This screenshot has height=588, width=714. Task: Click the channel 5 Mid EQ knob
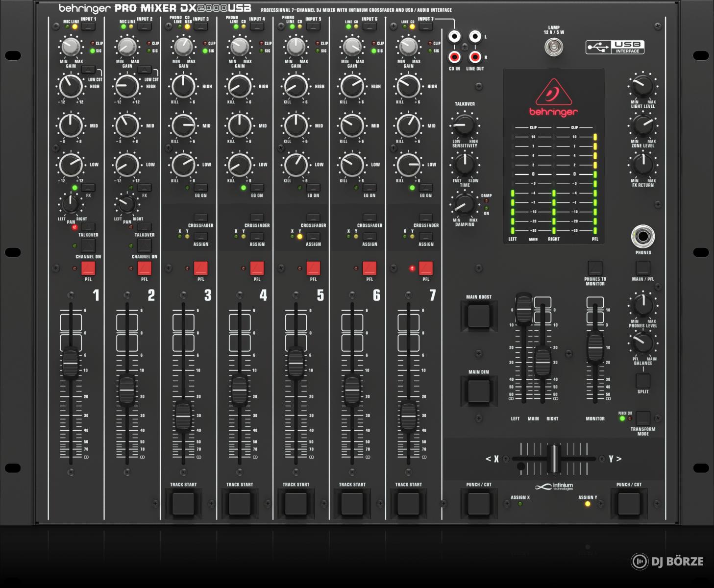point(296,125)
